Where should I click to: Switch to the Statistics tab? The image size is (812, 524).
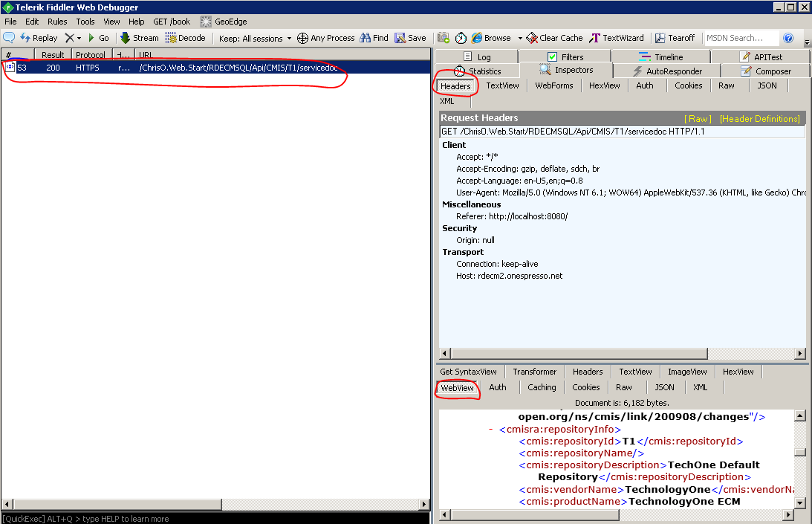click(x=477, y=71)
